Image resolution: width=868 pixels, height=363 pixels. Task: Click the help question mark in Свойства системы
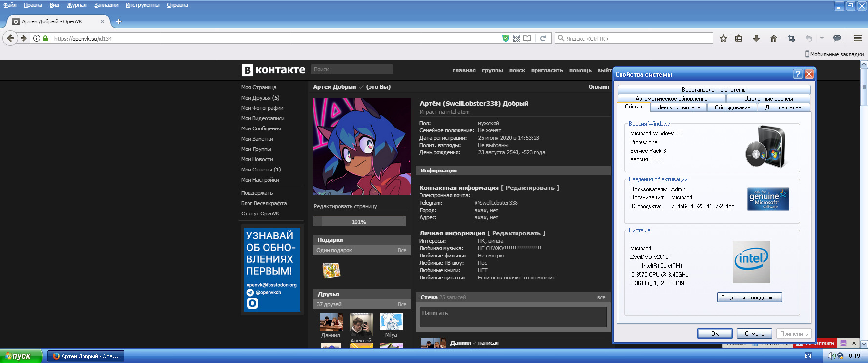pos(798,74)
